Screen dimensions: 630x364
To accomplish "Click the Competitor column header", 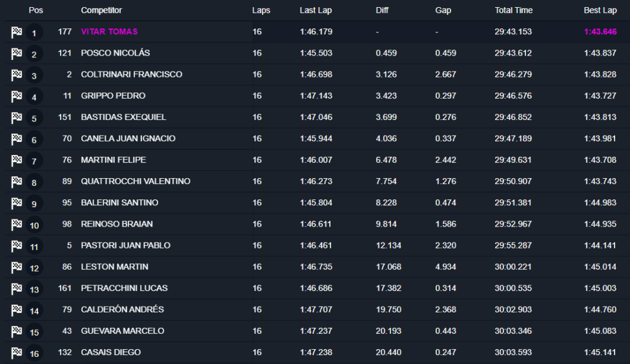I will [x=101, y=10].
